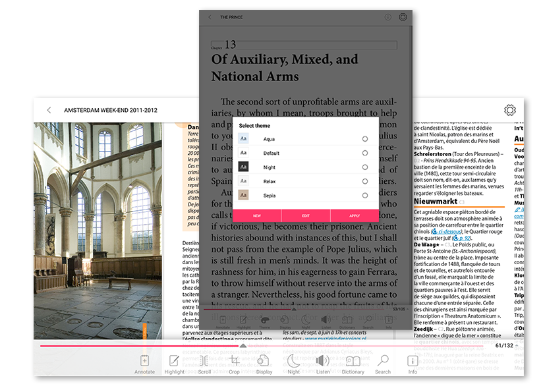Select Crop tool in Amsterdam reader toolbar

[x=234, y=364]
